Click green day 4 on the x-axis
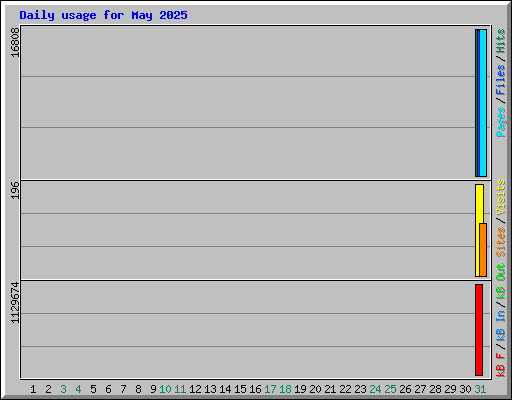Image resolution: width=512 pixels, height=400 pixels. tap(78, 389)
